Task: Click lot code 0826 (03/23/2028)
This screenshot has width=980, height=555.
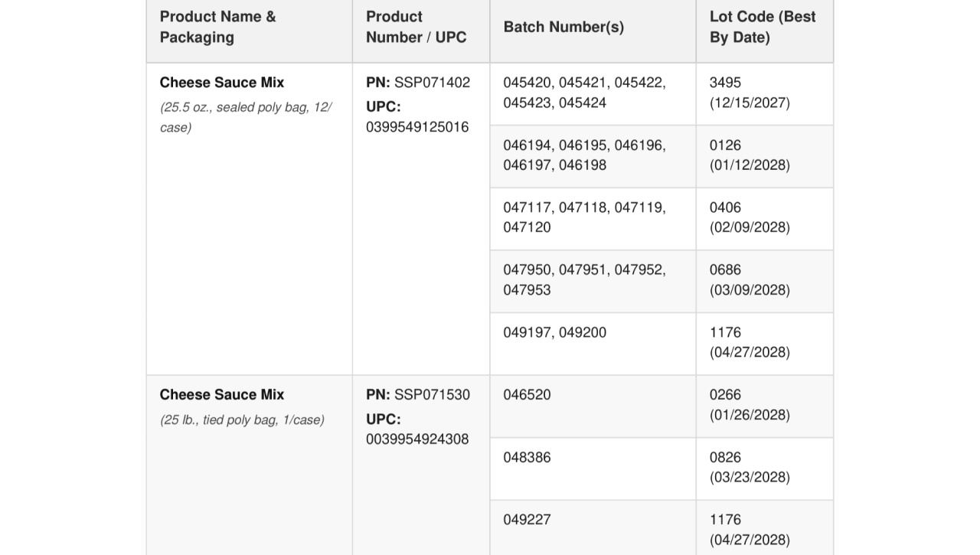Action: tap(750, 467)
